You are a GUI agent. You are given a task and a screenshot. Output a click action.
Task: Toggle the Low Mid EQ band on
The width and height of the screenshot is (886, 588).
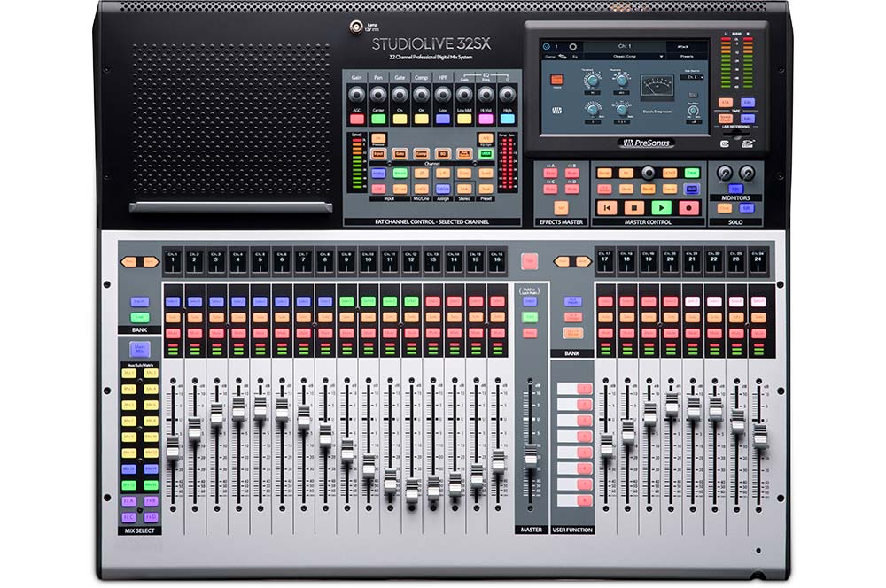(x=463, y=117)
